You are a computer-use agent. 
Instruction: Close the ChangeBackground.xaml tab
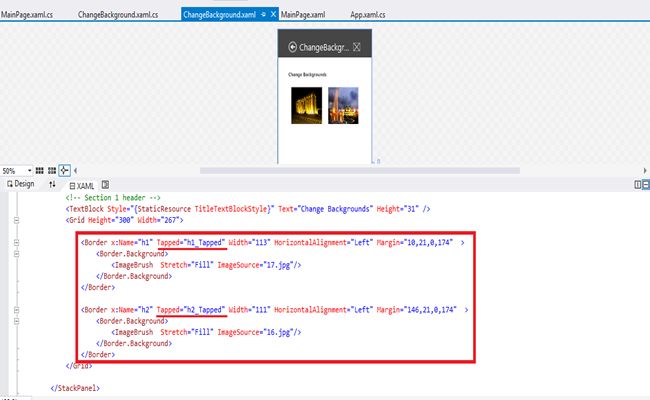click(273, 15)
